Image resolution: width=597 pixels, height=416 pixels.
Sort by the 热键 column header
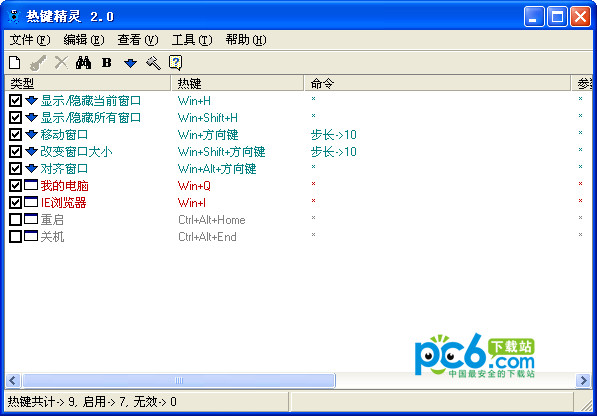(238, 83)
